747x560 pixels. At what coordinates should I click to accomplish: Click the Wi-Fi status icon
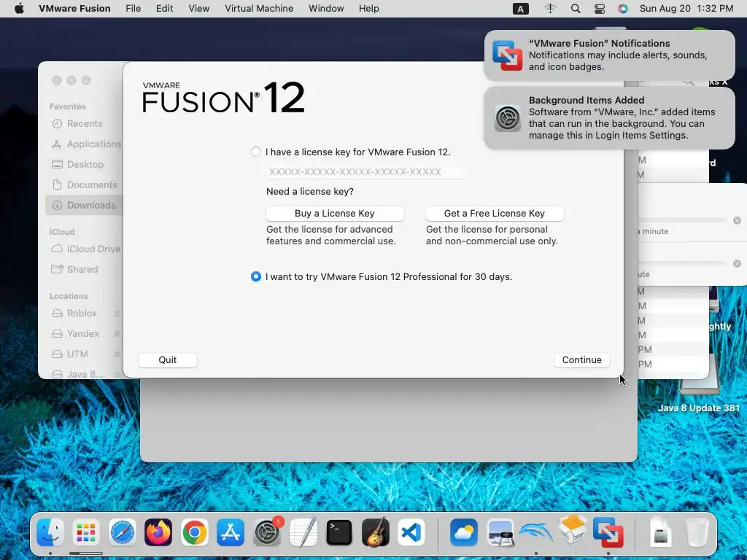coord(550,9)
